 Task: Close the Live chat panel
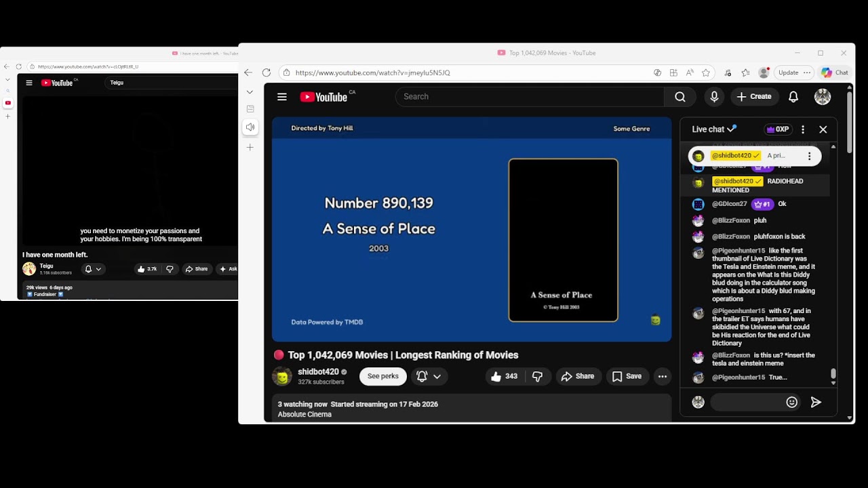click(x=823, y=129)
